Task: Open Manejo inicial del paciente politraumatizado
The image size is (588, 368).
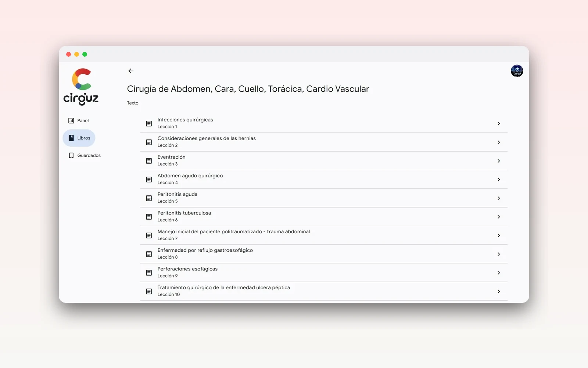Action: coord(234,231)
